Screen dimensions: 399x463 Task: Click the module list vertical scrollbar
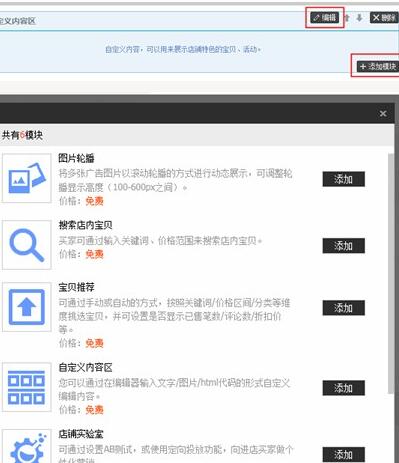(391, 273)
